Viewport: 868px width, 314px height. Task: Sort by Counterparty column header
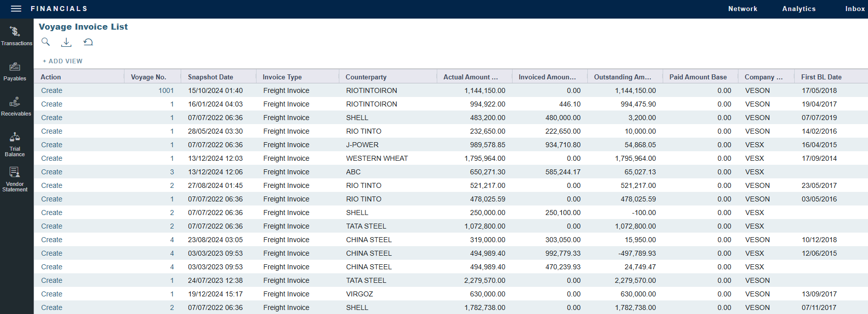click(366, 77)
